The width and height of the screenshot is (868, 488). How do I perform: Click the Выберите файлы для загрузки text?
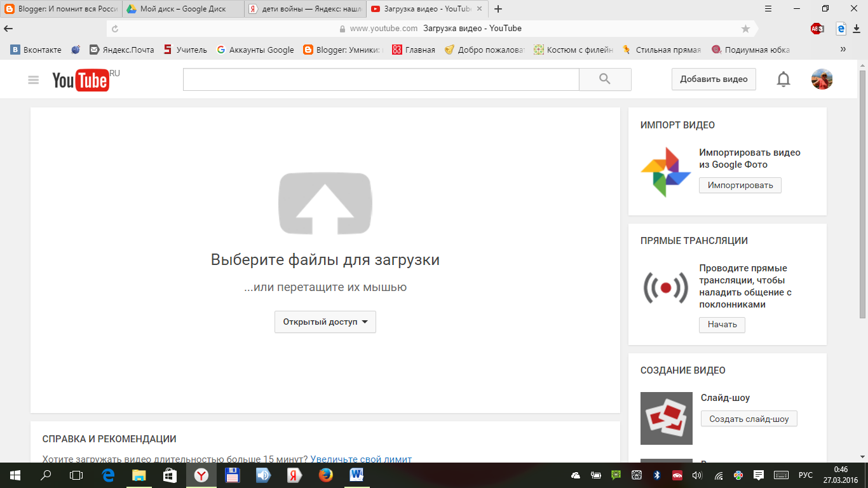tap(325, 260)
